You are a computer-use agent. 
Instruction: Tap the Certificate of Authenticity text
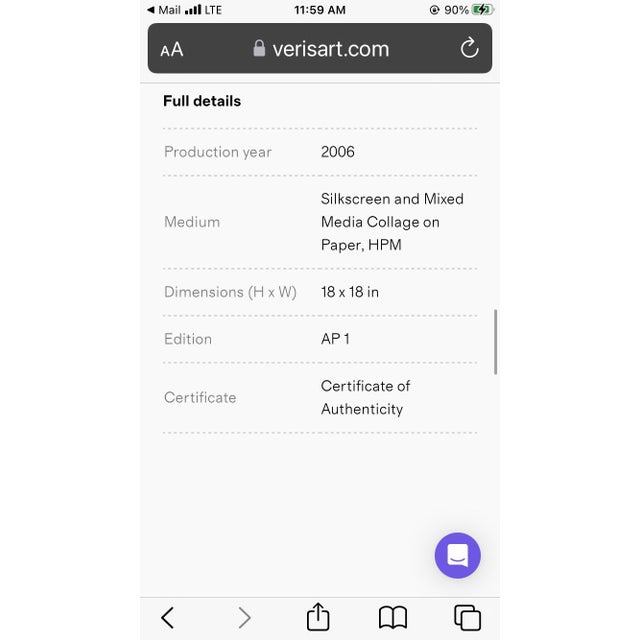365,397
